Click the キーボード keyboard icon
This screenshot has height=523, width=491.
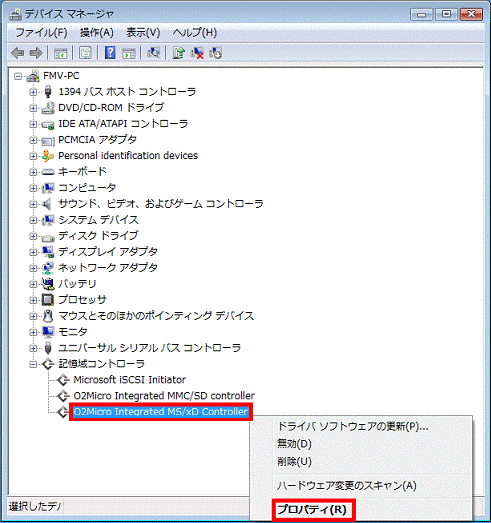tap(48, 172)
